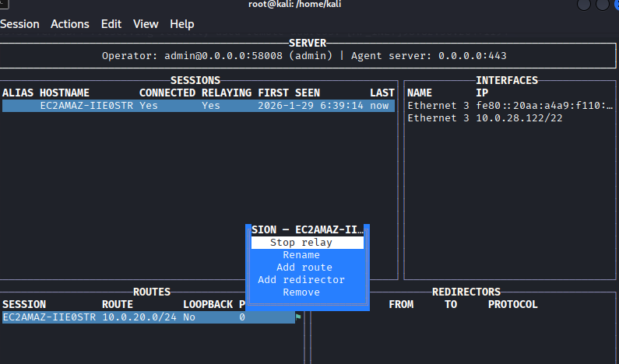Select the Ethernet 3 fe80 IPv6 interface row
The height and width of the screenshot is (364, 619).
511,106
